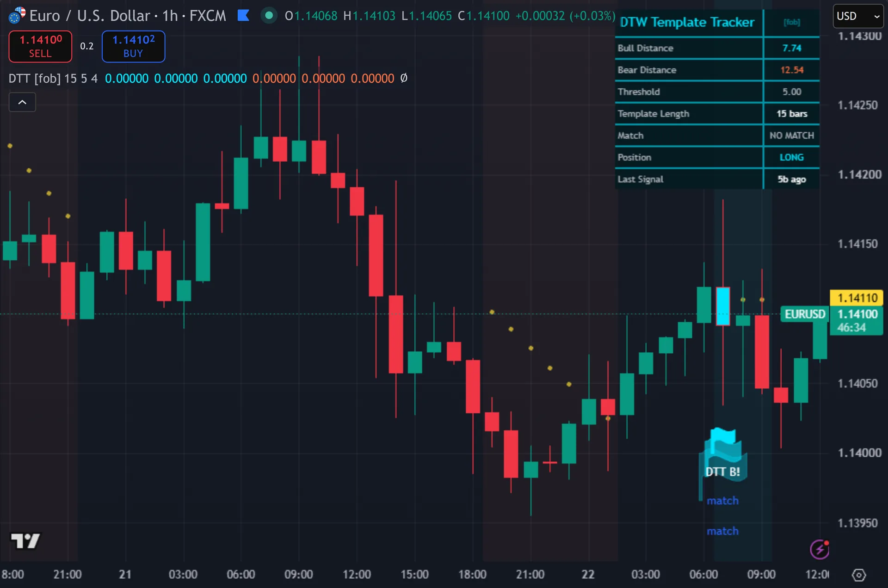
Task: Click the Euro / U.S. Dollar symbol title
Action: (91, 16)
